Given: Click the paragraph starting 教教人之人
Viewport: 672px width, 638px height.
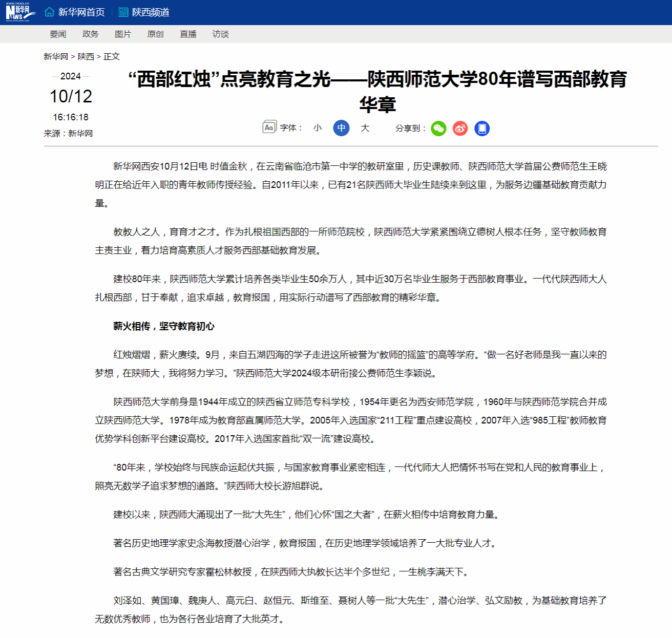Looking at the screenshot, I should tap(351, 241).
